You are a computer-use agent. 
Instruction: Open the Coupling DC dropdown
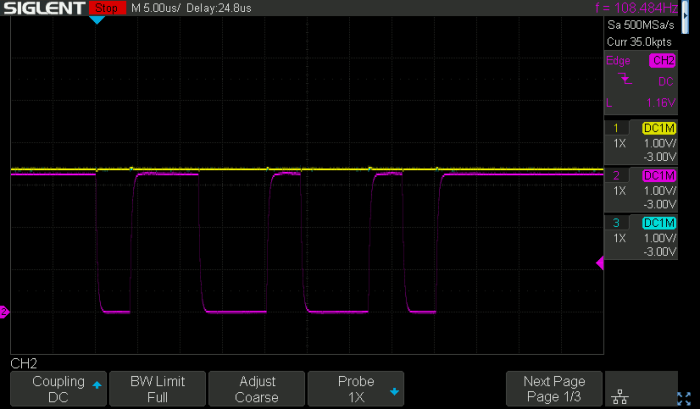[x=57, y=389]
